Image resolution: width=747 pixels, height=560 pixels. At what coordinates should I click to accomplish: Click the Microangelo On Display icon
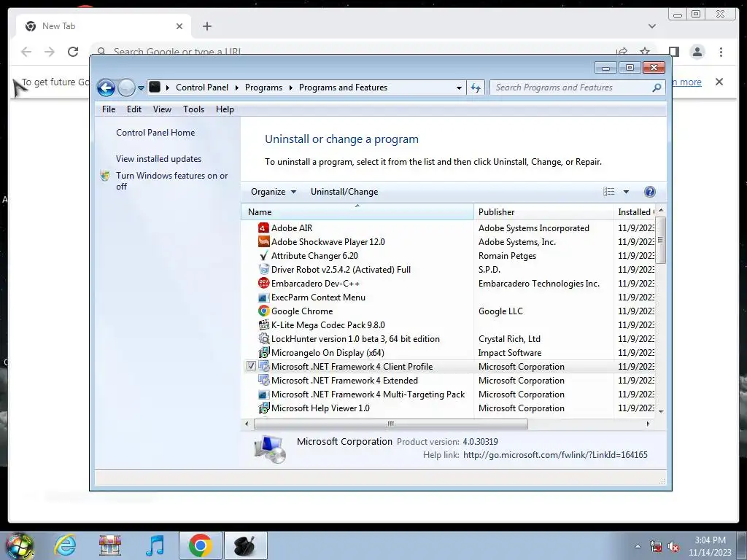pos(263,353)
